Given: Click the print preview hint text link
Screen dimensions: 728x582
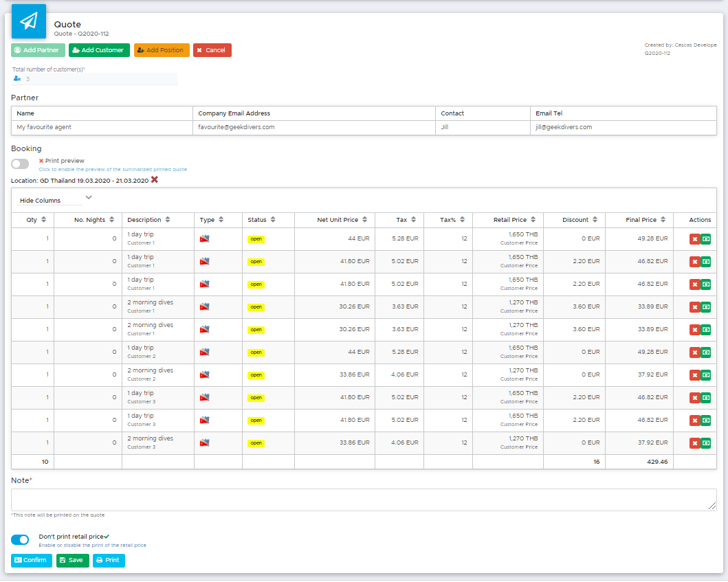Looking at the screenshot, I should point(113,170).
